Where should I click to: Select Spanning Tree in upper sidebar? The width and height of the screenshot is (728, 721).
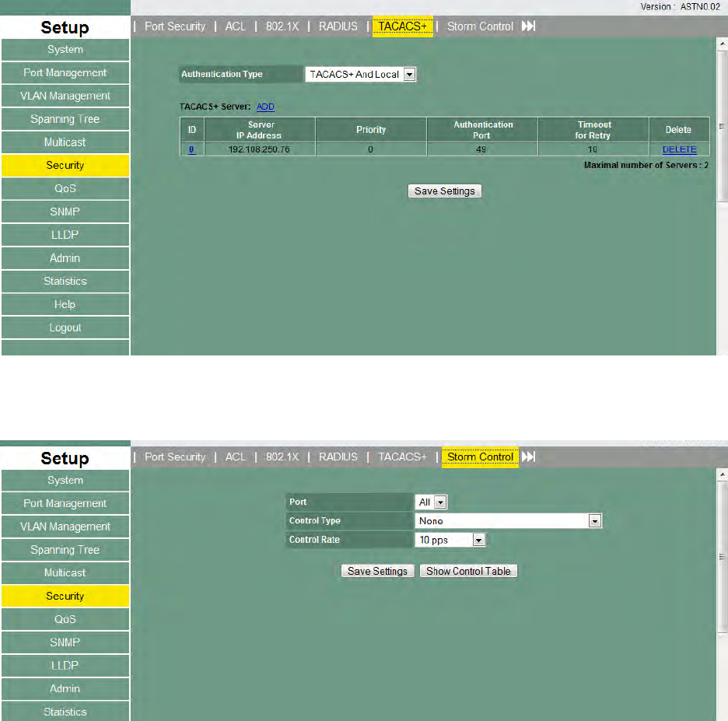(65, 119)
